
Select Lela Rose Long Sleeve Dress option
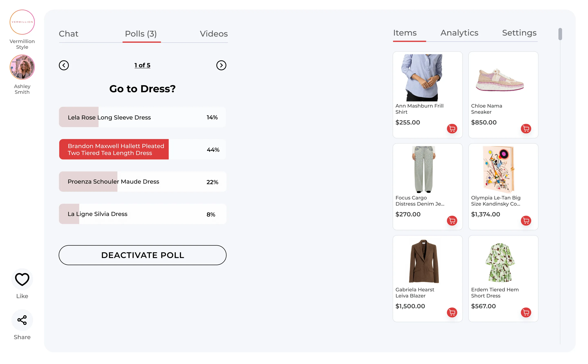pyautogui.click(x=142, y=117)
